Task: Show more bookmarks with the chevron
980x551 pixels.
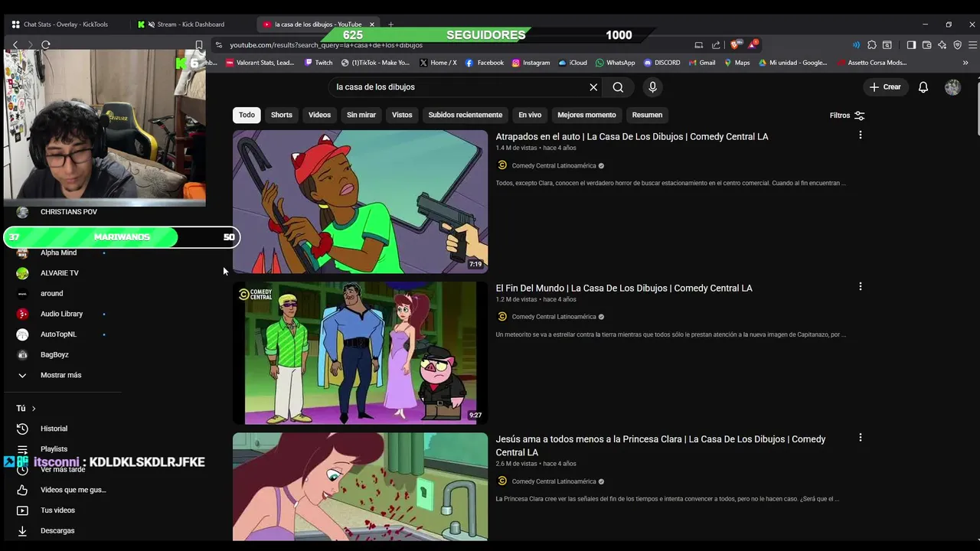Action: (965, 63)
